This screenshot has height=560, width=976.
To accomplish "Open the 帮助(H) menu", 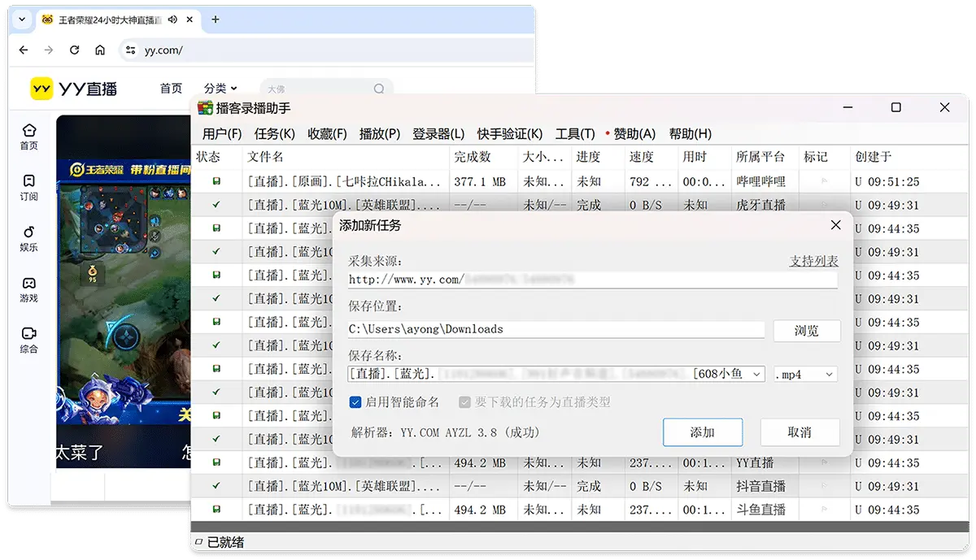I will 690,134.
